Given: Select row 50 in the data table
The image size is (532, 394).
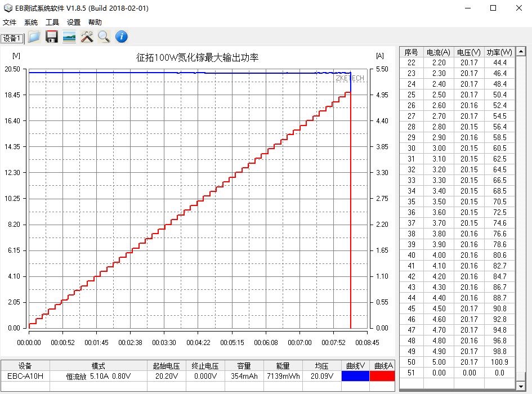Looking at the screenshot, I should tap(456, 362).
